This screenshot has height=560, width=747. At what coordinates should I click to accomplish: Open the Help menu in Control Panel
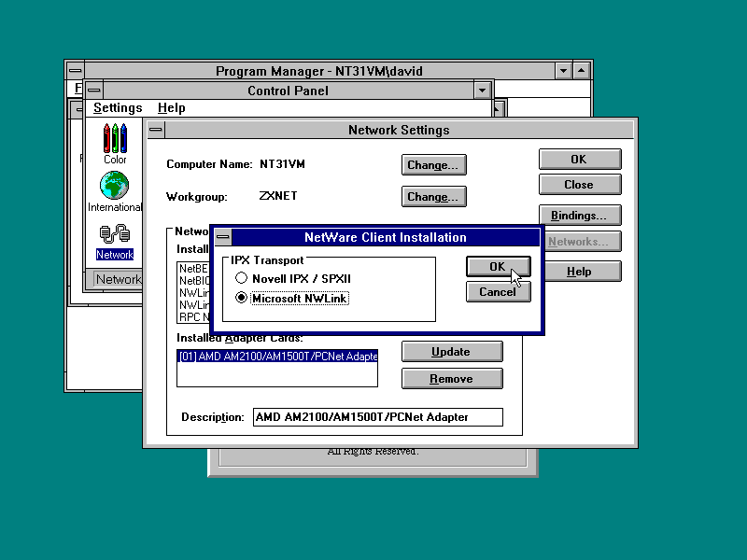pos(172,108)
